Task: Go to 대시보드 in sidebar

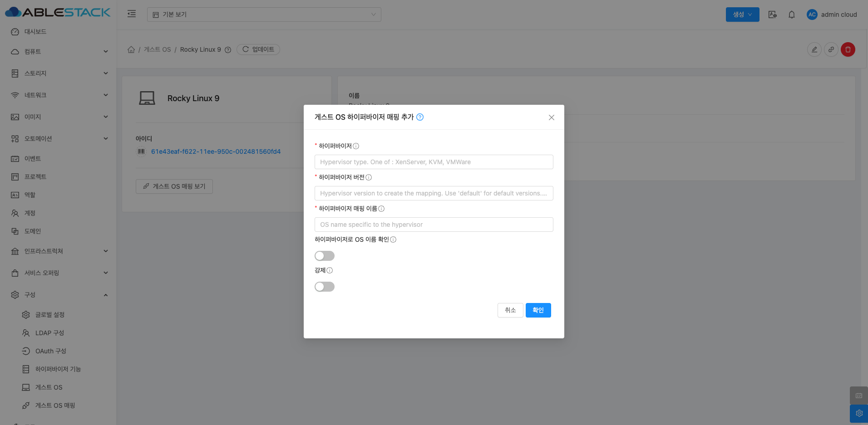Action: click(x=35, y=32)
